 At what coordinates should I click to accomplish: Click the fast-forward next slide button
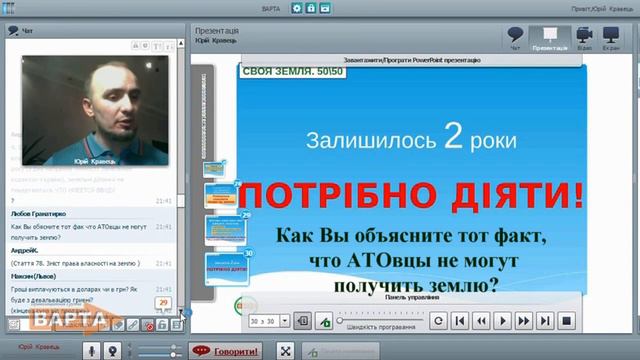524,321
